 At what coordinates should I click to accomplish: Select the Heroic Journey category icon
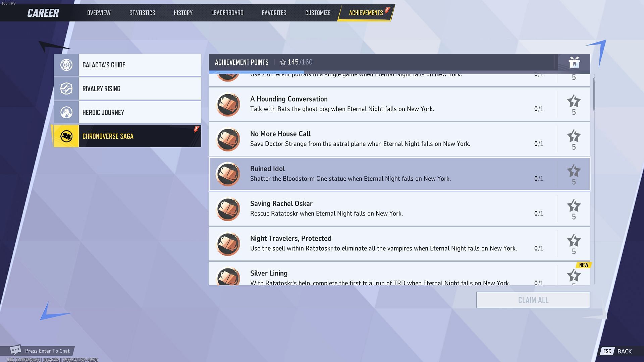[x=66, y=112]
